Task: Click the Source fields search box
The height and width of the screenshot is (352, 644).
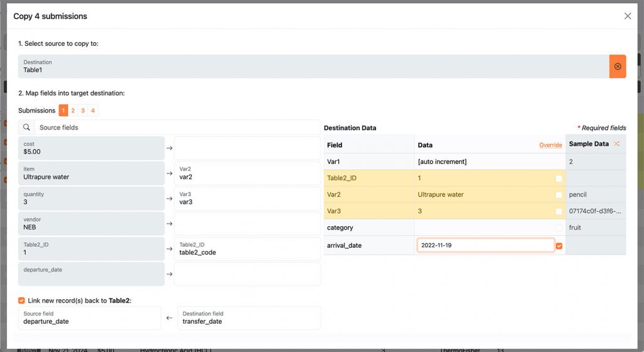Action: click(177, 128)
